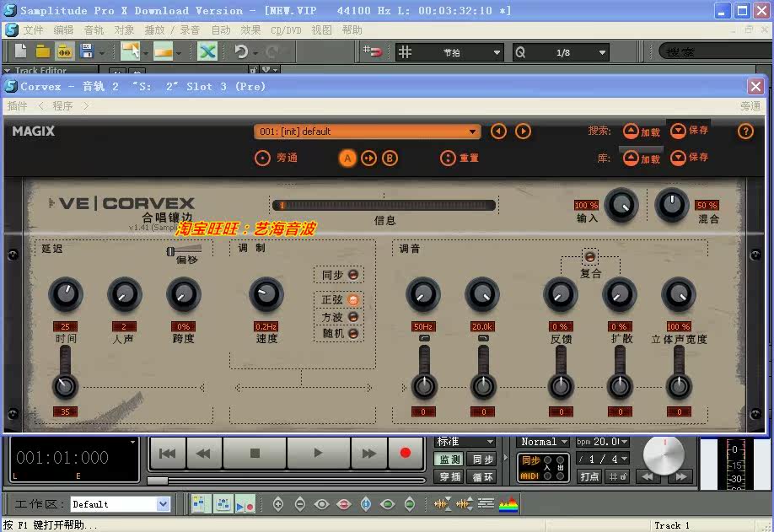774x532 pixels.
Task: Click the 偏移 offset slider handle
Action: pos(170,251)
